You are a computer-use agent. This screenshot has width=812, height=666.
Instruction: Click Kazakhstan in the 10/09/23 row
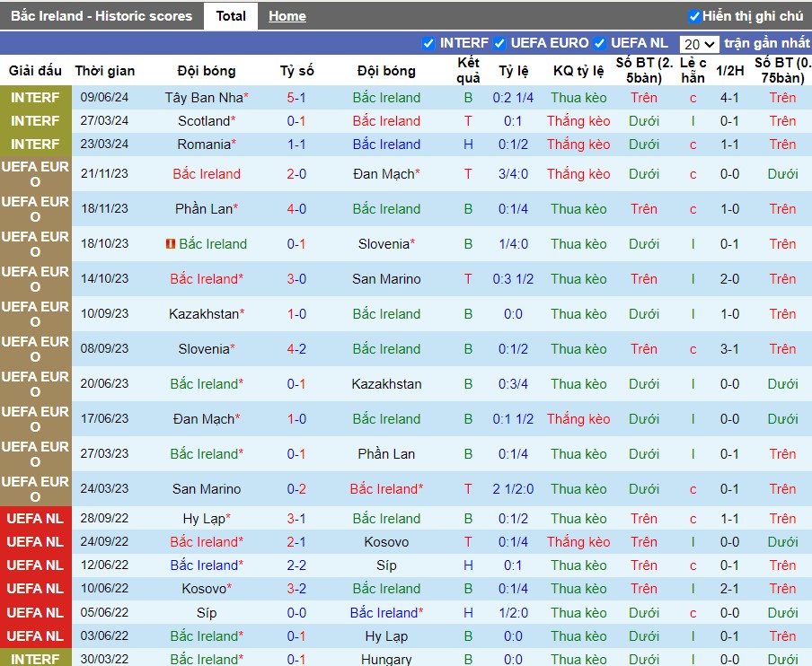tap(207, 313)
